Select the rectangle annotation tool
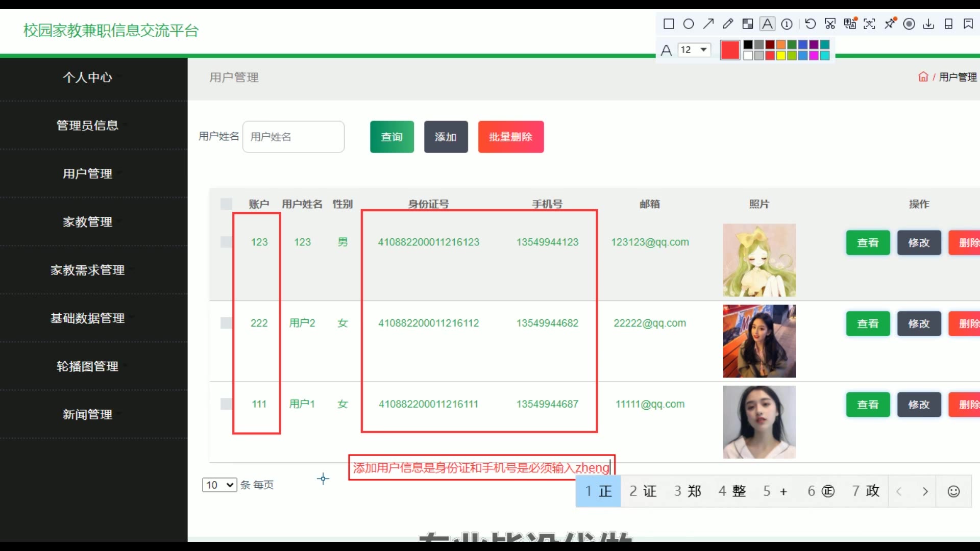The width and height of the screenshot is (980, 551). (x=669, y=24)
